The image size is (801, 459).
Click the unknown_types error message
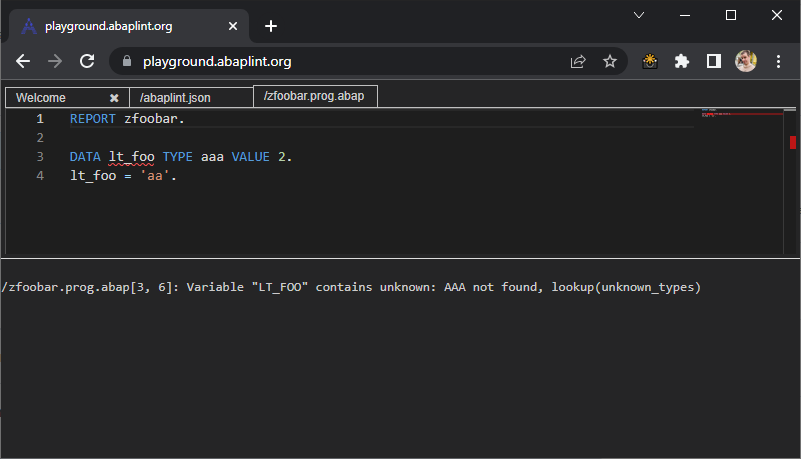(351, 287)
